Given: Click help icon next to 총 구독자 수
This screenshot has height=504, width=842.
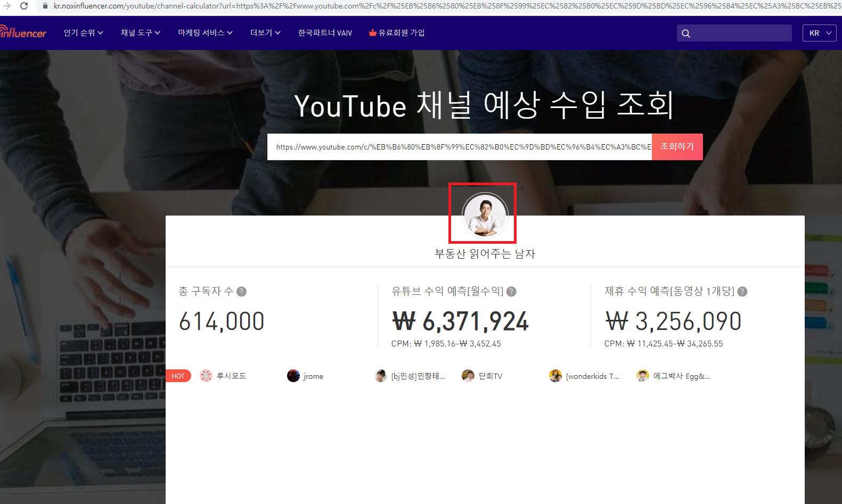Looking at the screenshot, I should coord(241,292).
